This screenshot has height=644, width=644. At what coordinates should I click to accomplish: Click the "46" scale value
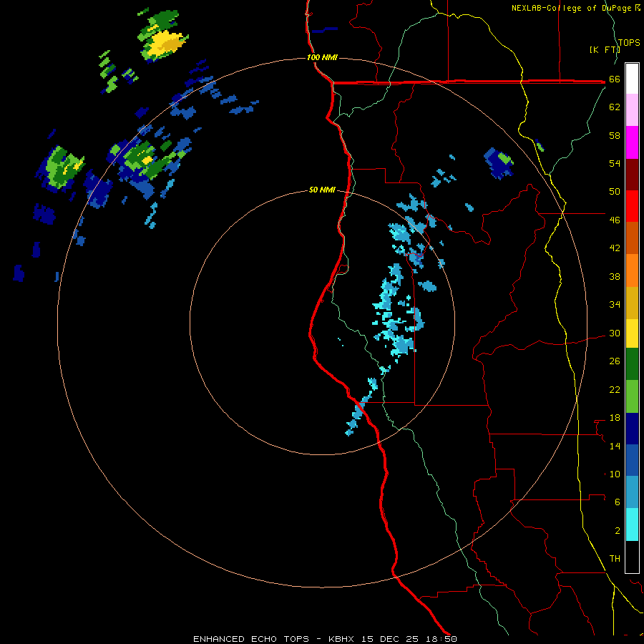click(615, 220)
